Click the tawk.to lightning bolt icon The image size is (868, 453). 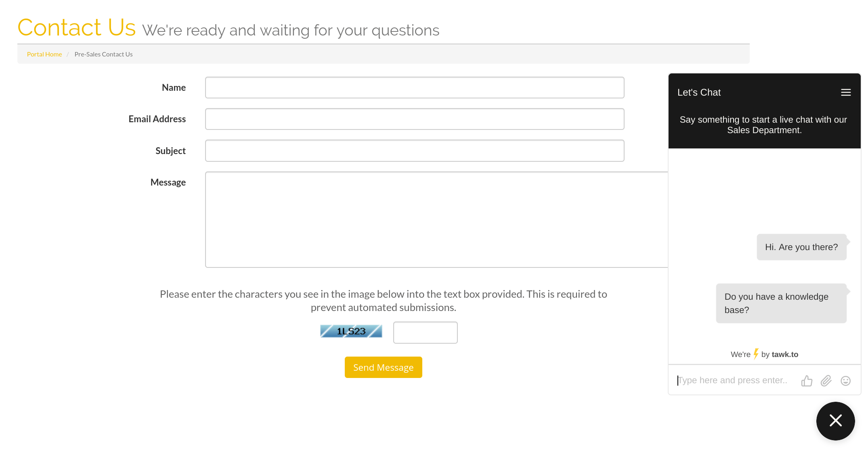(x=756, y=354)
